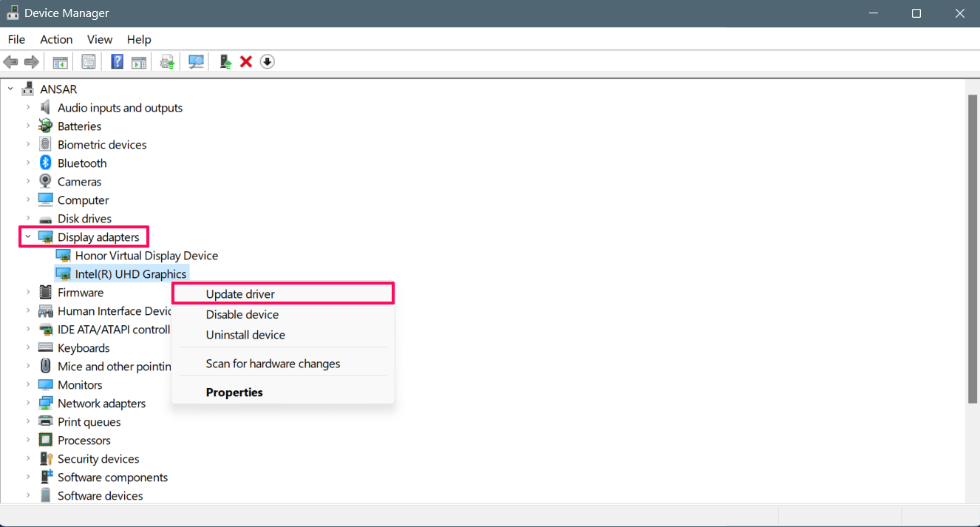
Task: Expand the Network adapters category
Action: coord(28,403)
